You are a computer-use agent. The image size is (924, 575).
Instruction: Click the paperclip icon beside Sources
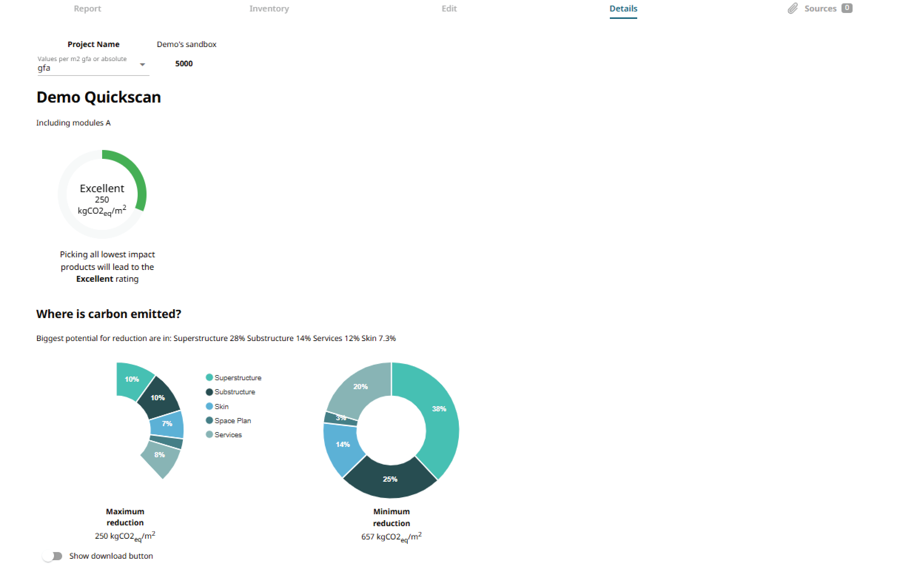coord(793,9)
